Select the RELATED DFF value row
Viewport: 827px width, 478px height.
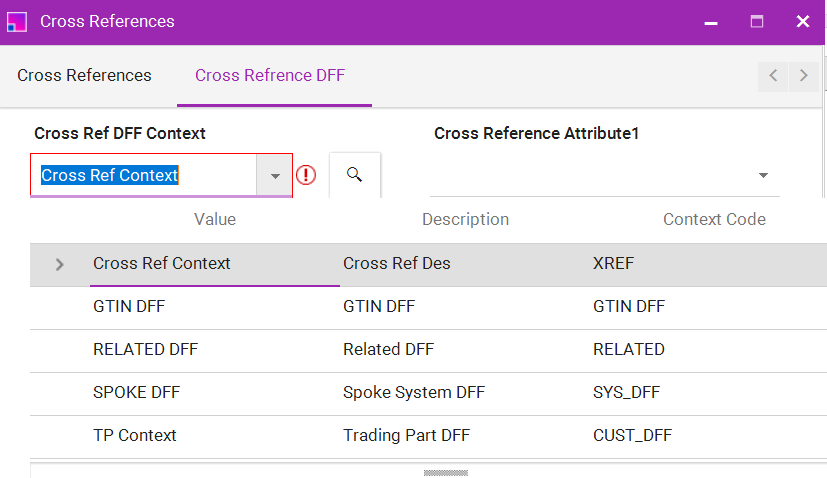coord(145,350)
